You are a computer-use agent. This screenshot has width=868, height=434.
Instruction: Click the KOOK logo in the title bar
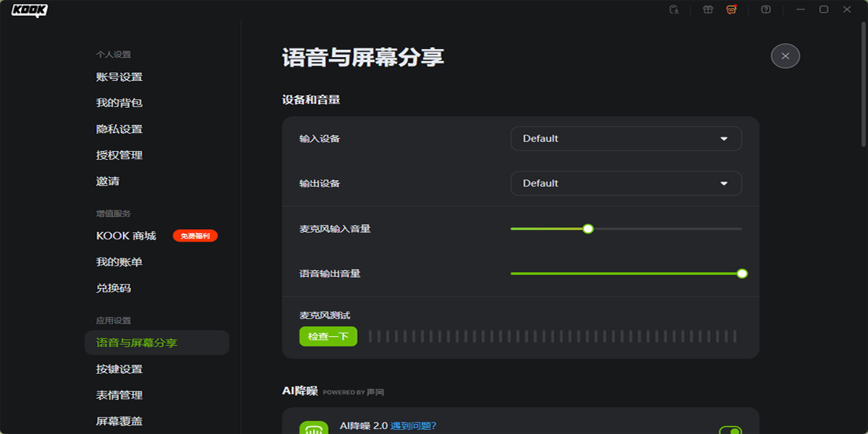pos(30,10)
